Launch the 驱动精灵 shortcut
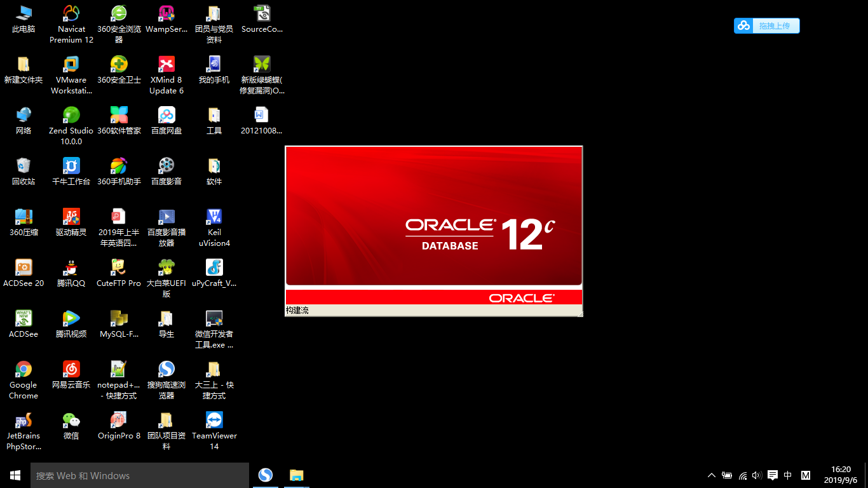 click(71, 222)
